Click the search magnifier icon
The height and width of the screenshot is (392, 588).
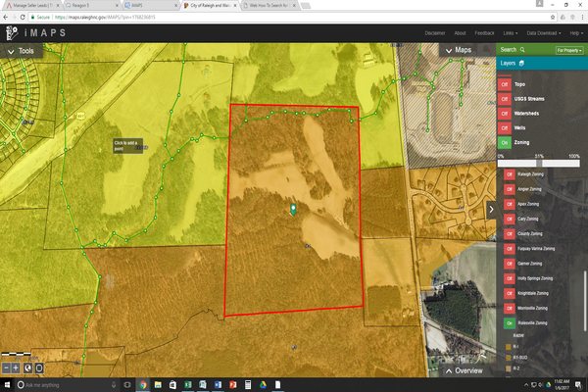point(523,49)
